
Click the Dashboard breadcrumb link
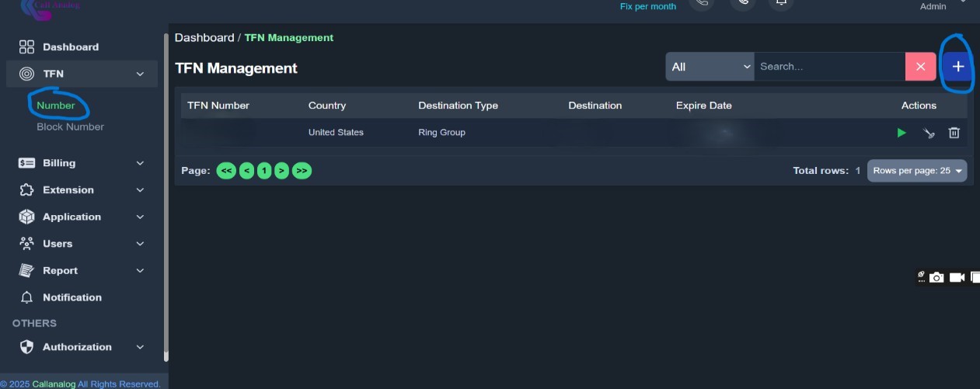pyautogui.click(x=204, y=38)
